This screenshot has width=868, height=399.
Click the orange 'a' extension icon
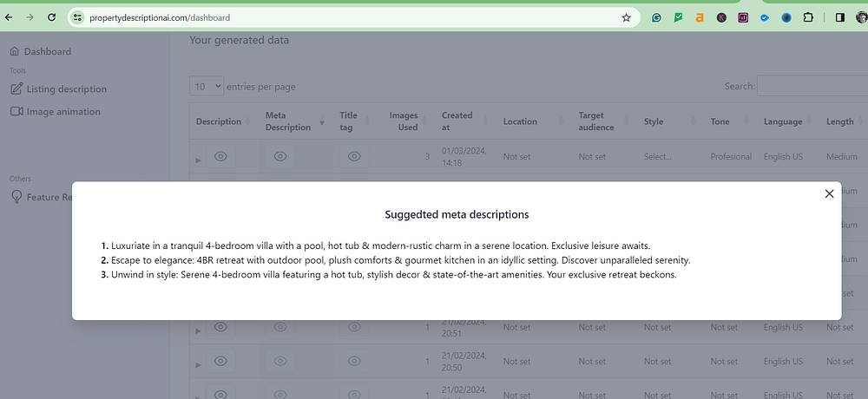point(699,17)
